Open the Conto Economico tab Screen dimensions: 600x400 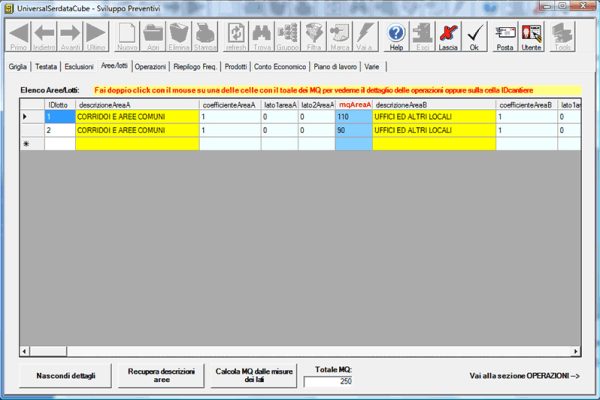(x=280, y=66)
